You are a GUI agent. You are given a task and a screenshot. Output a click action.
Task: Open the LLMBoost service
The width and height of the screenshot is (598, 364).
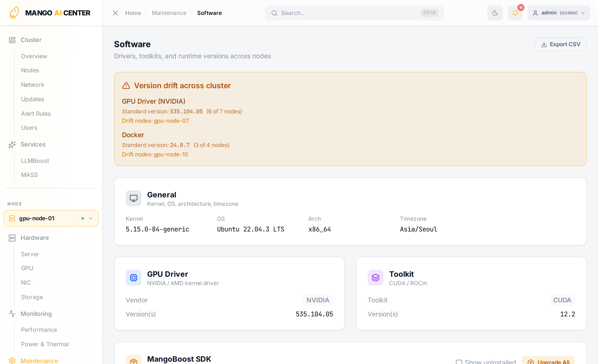tap(35, 161)
